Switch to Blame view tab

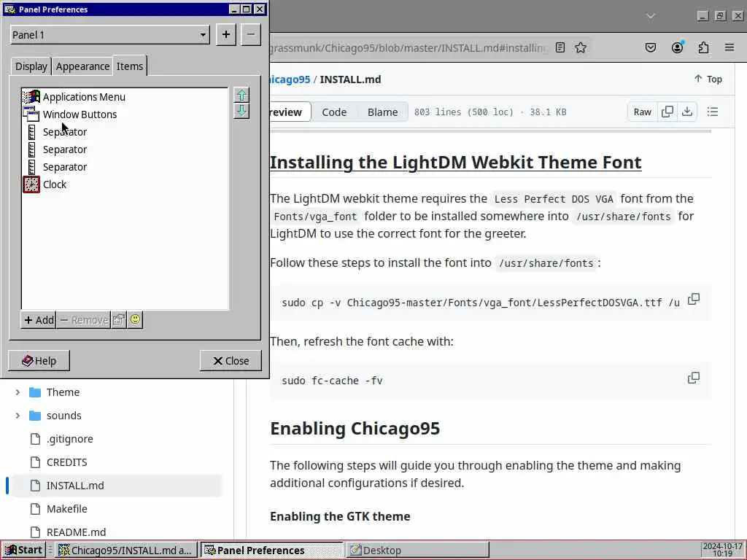[x=382, y=112]
